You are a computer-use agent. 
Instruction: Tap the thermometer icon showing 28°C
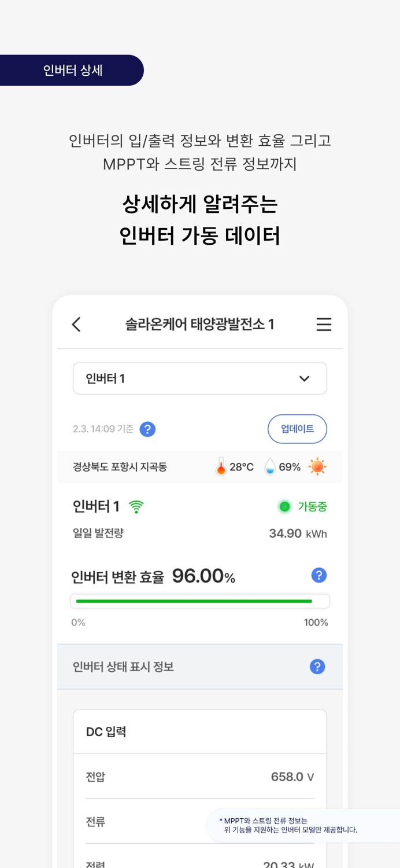[x=220, y=466]
